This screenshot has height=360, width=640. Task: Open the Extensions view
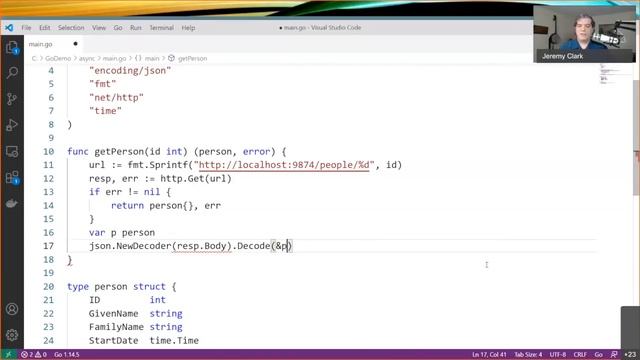[12, 178]
